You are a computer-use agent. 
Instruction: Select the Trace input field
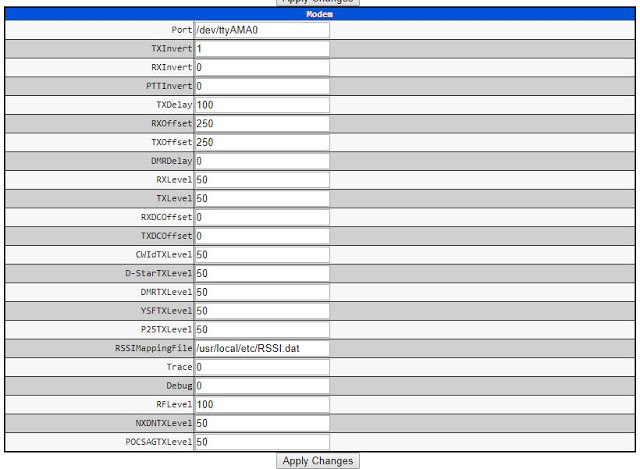(262, 367)
